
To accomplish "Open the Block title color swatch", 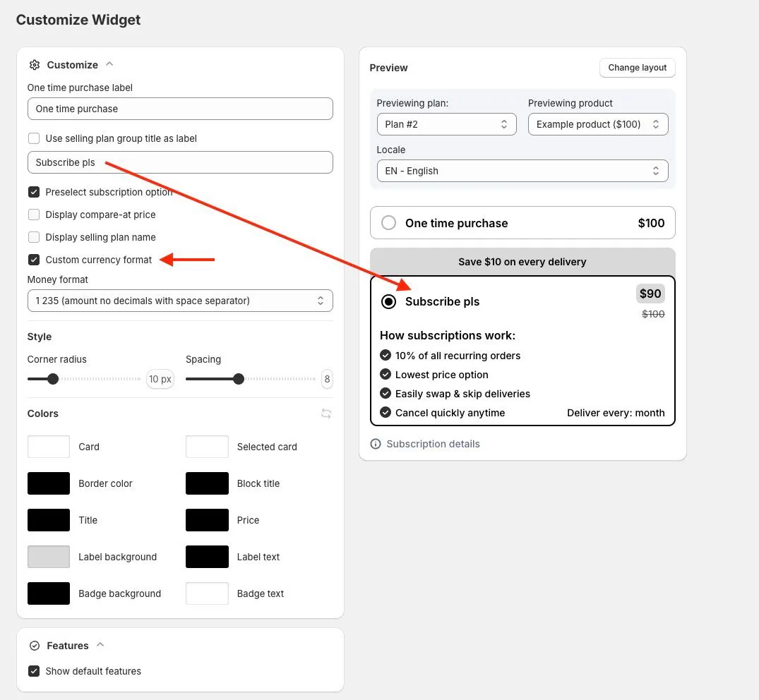I will pyautogui.click(x=207, y=483).
